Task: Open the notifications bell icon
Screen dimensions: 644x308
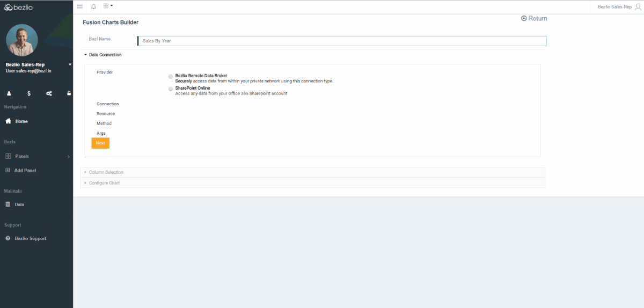Action: pyautogui.click(x=93, y=6)
